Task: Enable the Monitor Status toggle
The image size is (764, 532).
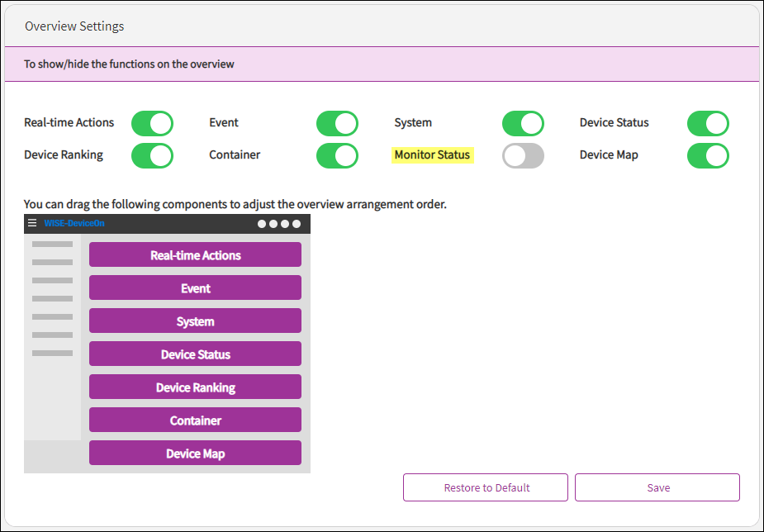Action: click(523, 155)
